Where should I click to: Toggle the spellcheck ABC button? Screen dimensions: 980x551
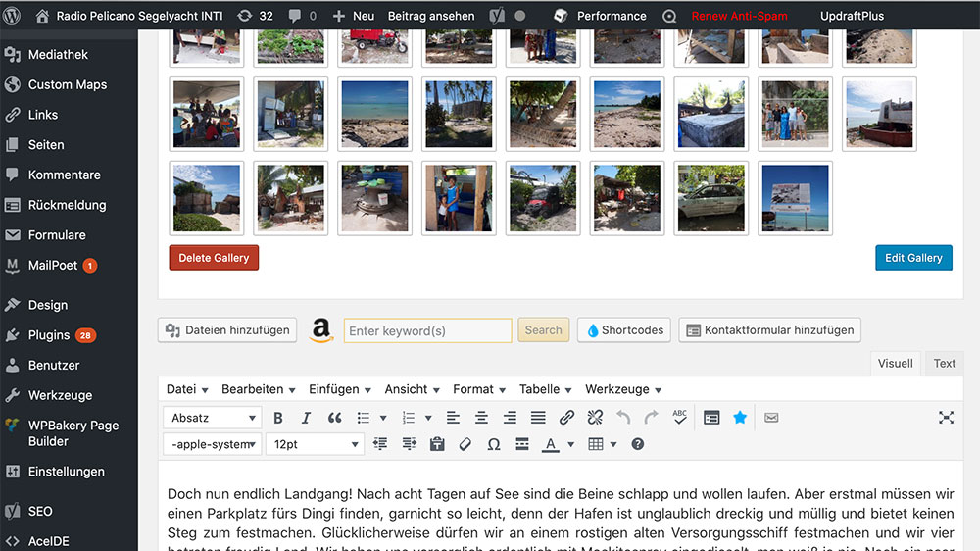click(x=680, y=418)
